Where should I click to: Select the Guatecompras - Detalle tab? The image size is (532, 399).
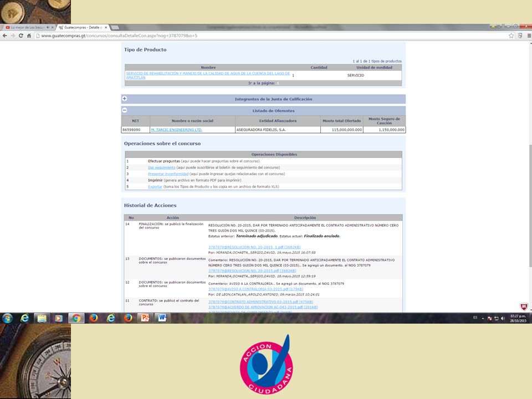point(81,28)
